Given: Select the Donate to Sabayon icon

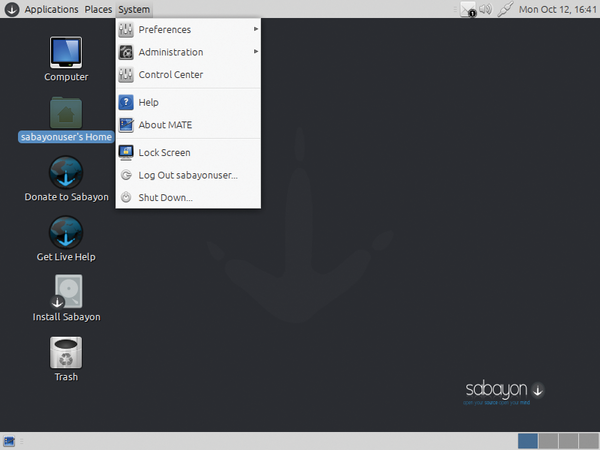Looking at the screenshot, I should pyautogui.click(x=66, y=173).
